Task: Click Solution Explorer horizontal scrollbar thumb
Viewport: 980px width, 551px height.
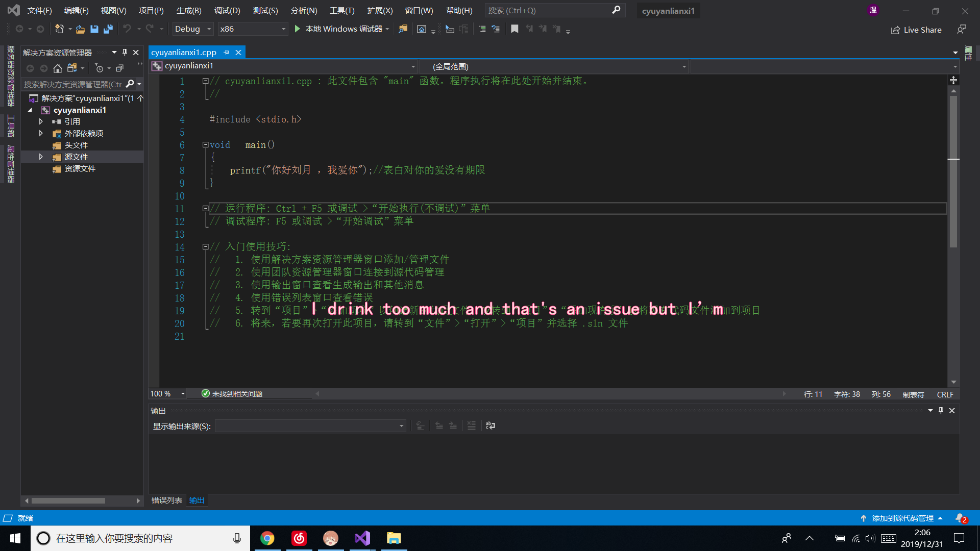Action: pyautogui.click(x=68, y=500)
